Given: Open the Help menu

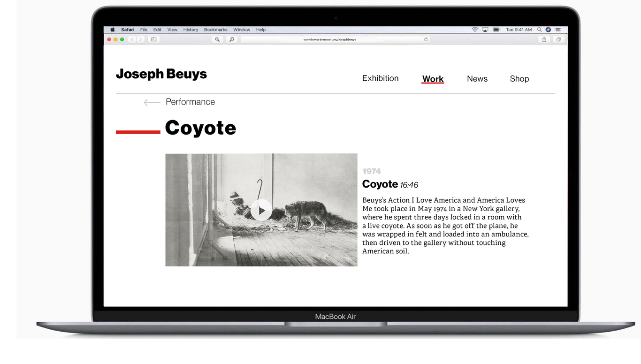Looking at the screenshot, I should (x=261, y=30).
